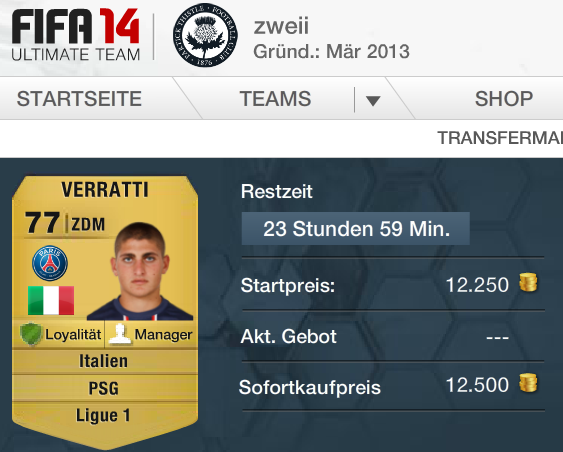This screenshot has height=452, width=563.
Task: Switch to the Shop tab
Action: pos(504,99)
